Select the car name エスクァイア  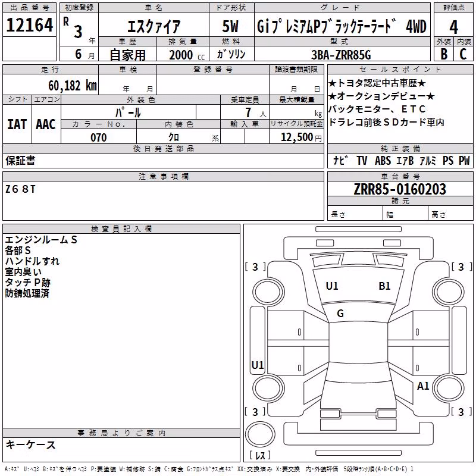click(154, 26)
